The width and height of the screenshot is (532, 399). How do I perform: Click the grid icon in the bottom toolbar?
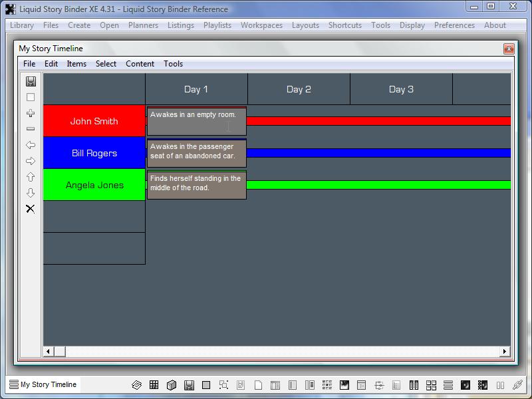154,385
